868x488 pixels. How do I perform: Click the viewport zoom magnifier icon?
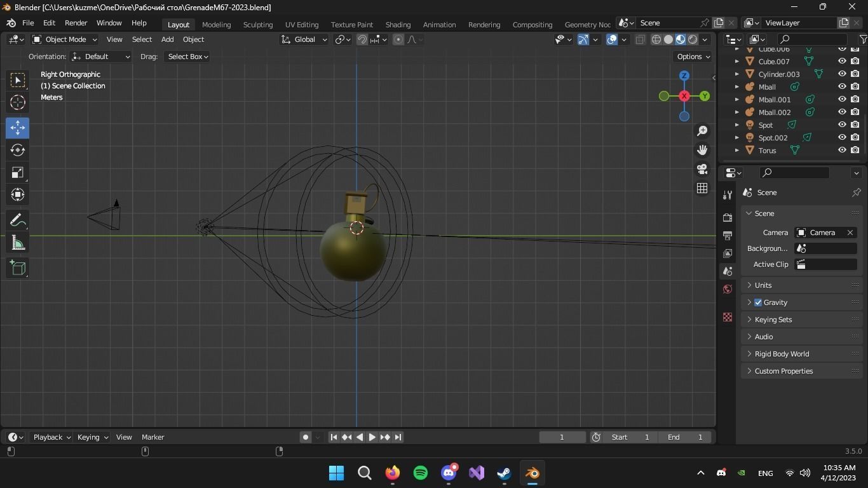[702, 131]
